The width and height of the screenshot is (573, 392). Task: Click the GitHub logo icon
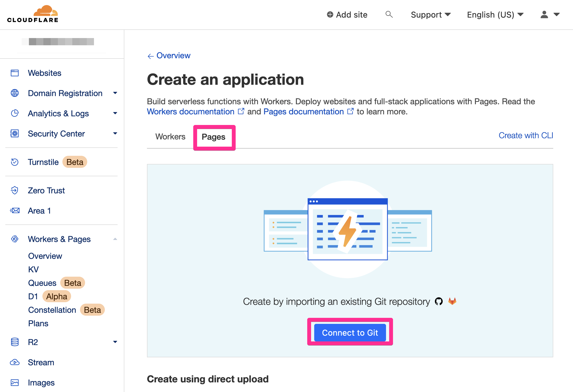(439, 301)
